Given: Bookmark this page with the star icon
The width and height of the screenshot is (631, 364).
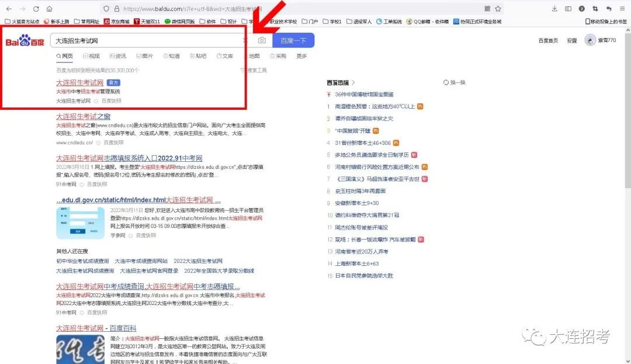Looking at the screenshot, I should pyautogui.click(x=498, y=9).
